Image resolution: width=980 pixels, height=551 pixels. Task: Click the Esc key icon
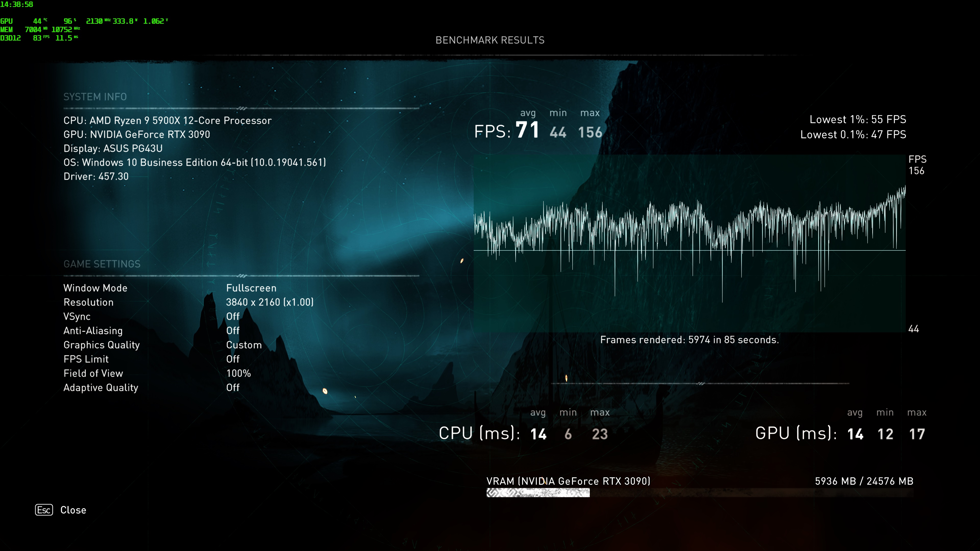coord(44,510)
